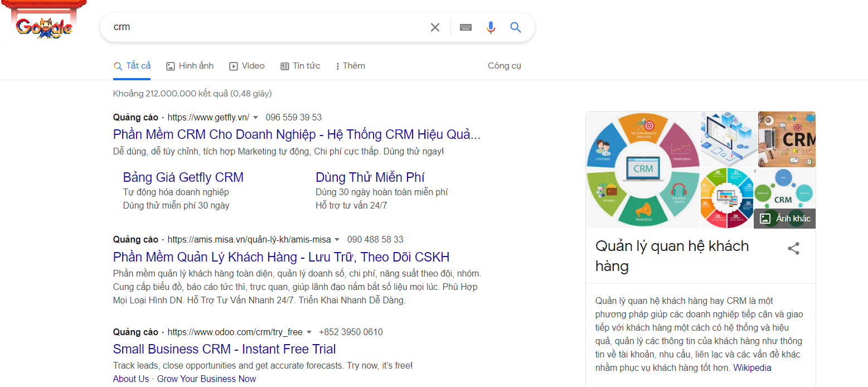Follow the Wikipedia link in knowledge panel
This screenshot has width=868, height=387.
click(752, 367)
